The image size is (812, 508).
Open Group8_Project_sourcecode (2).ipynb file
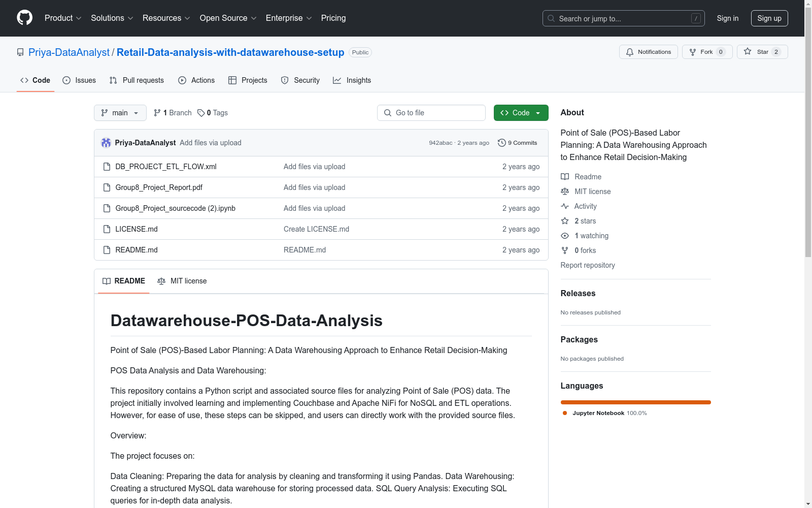(176, 208)
